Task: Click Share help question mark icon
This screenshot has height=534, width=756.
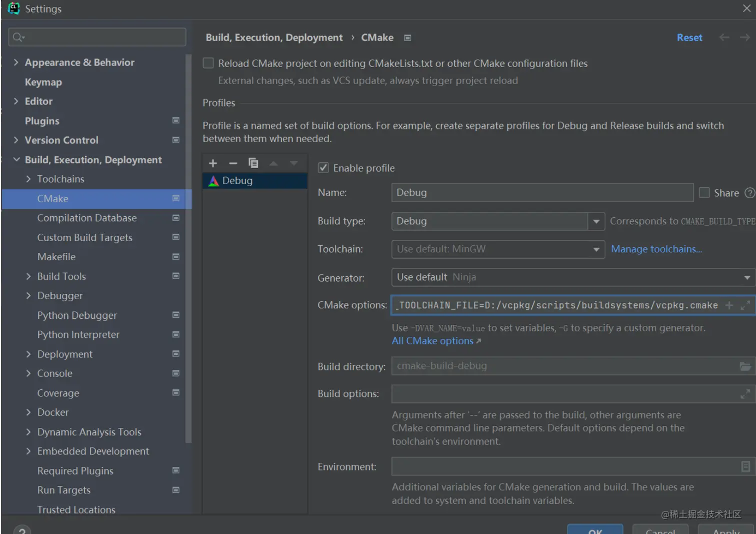Action: pyautogui.click(x=749, y=193)
